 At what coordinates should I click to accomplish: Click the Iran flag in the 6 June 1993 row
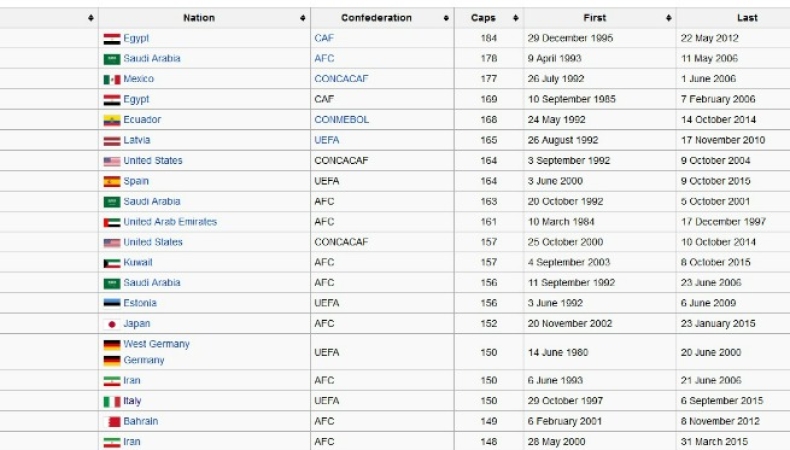112,381
